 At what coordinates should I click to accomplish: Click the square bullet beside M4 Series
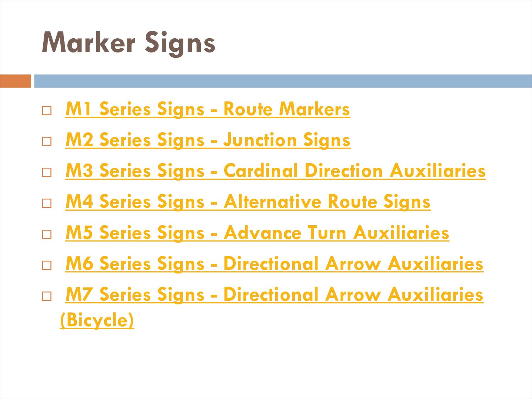[47, 203]
